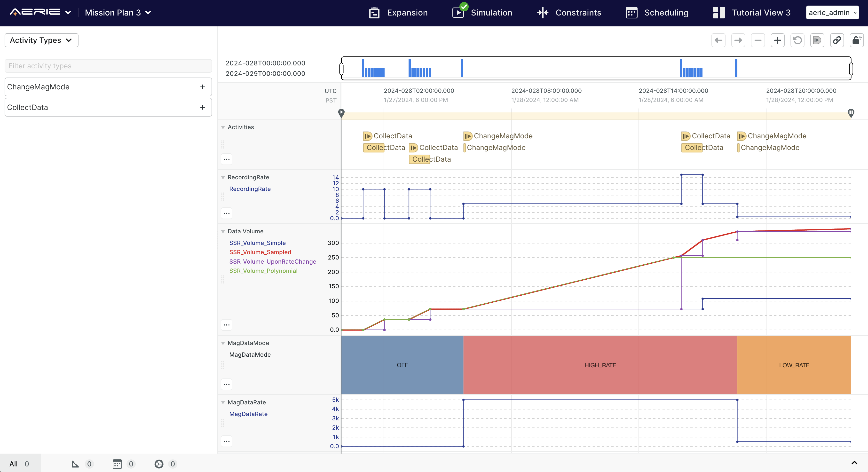Viewport: 868px width, 472px height.
Task: Zoom out the timeline with minus icon
Action: point(758,40)
